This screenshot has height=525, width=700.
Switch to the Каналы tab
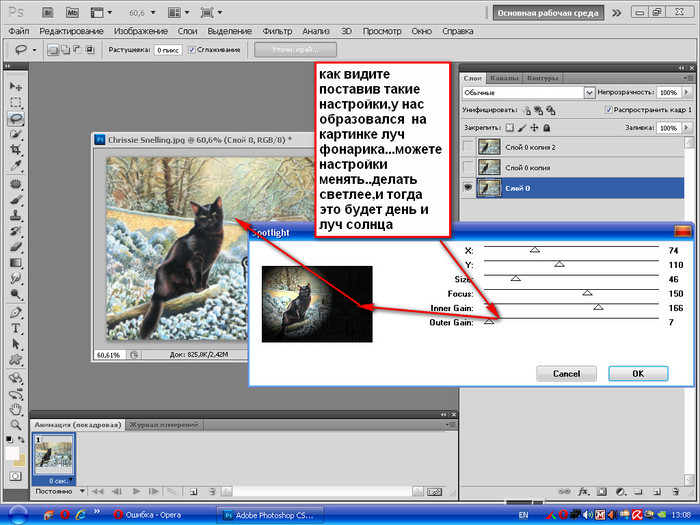coord(504,78)
